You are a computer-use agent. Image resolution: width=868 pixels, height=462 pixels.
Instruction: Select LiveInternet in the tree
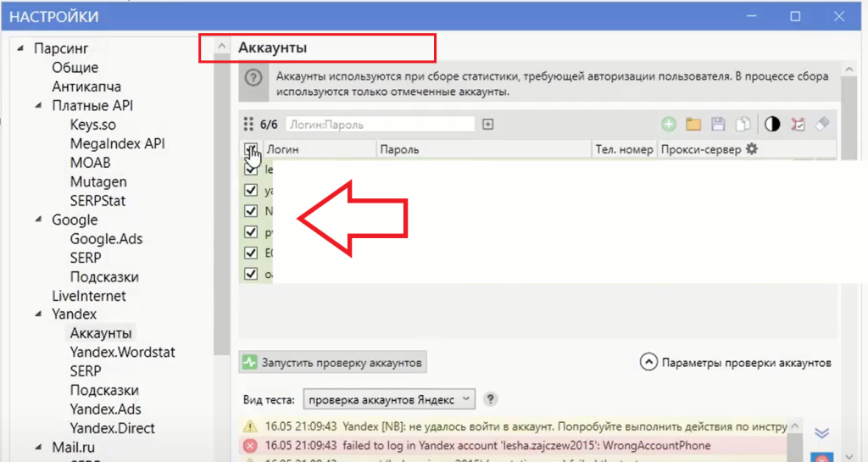point(88,296)
